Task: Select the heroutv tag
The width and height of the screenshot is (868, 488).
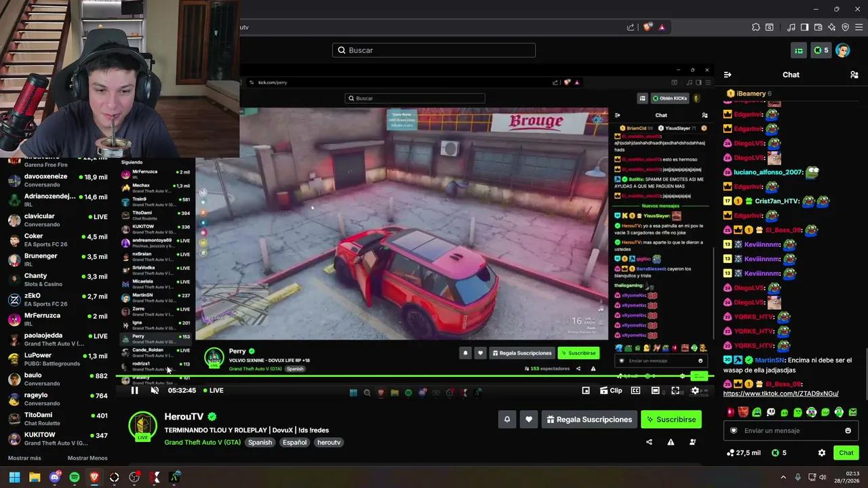Action: [329, 443]
